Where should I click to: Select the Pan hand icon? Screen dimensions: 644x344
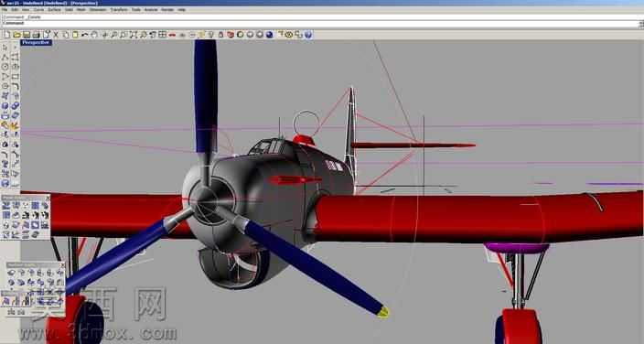point(94,35)
